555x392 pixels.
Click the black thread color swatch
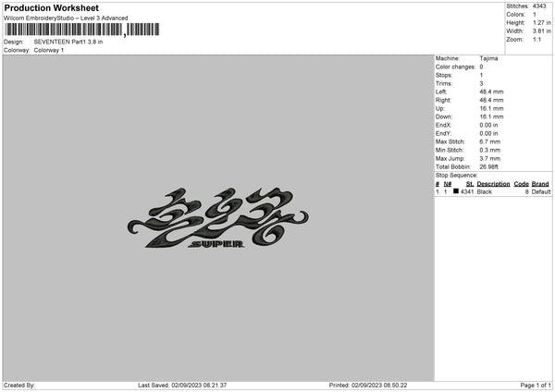point(456,191)
